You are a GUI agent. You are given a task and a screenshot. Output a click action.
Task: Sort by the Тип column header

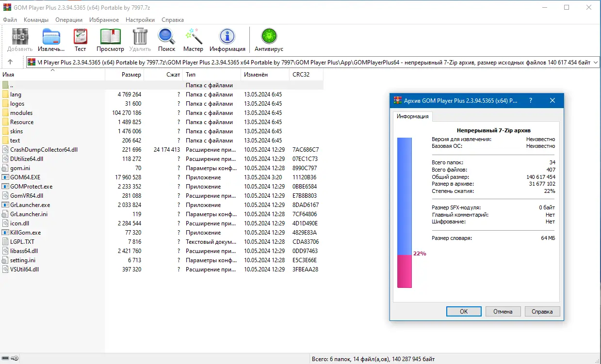click(211, 75)
